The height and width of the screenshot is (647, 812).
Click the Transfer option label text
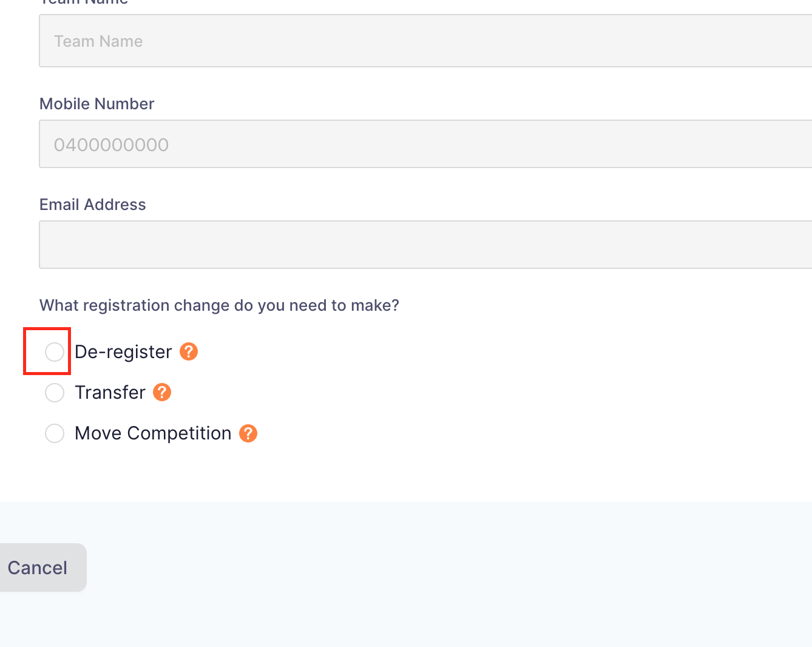[x=110, y=392]
